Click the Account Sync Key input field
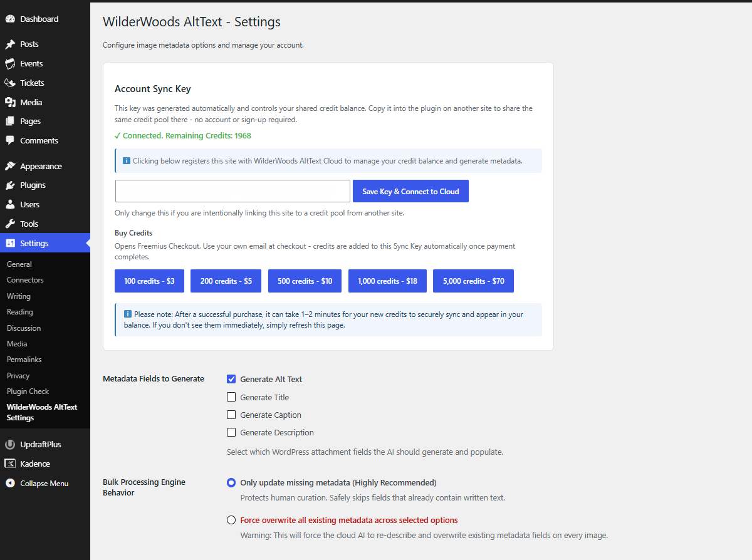 (232, 191)
